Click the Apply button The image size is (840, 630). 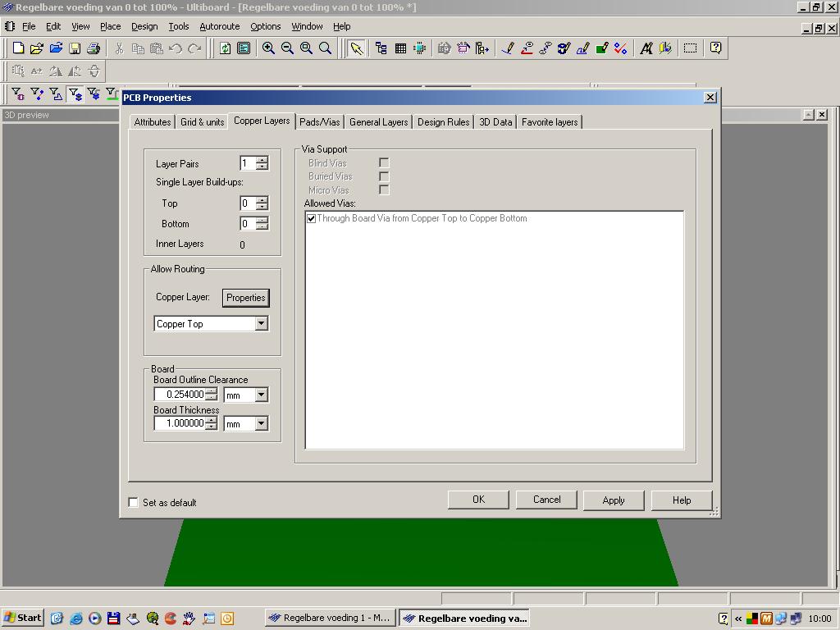pos(613,500)
